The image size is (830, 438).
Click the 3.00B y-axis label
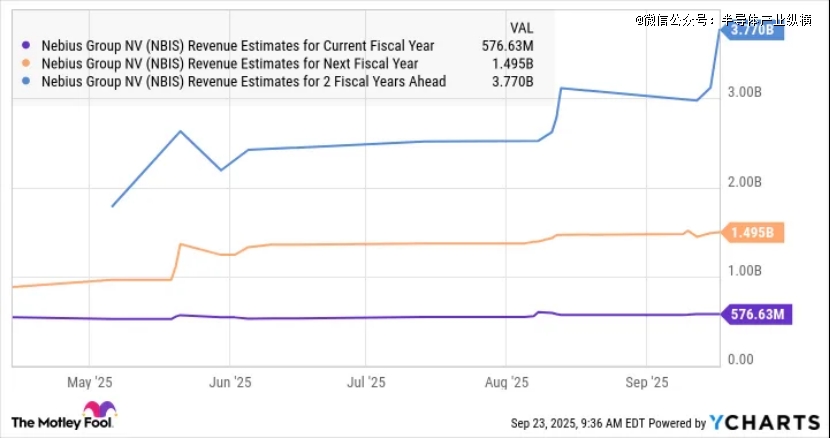tap(744, 92)
